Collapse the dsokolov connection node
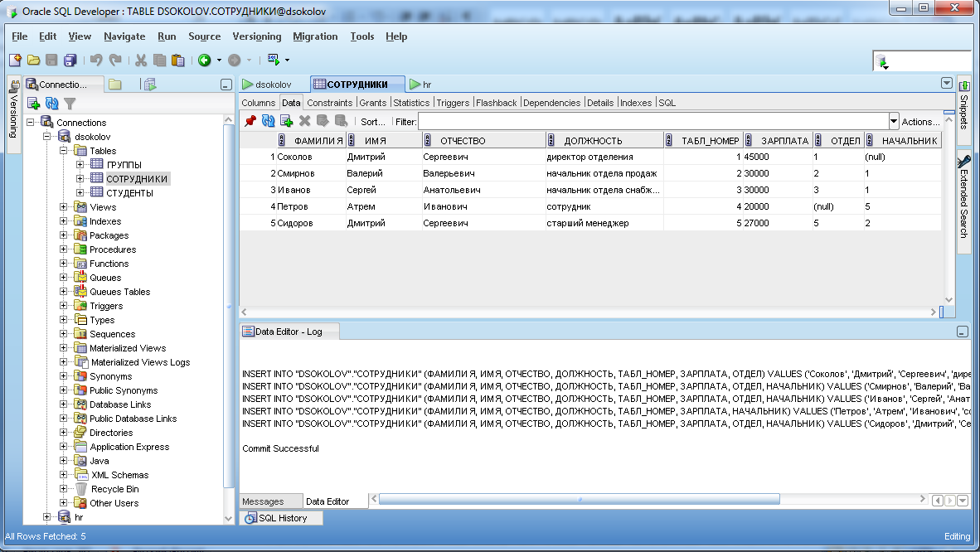The height and width of the screenshot is (552, 980). pyautogui.click(x=46, y=136)
